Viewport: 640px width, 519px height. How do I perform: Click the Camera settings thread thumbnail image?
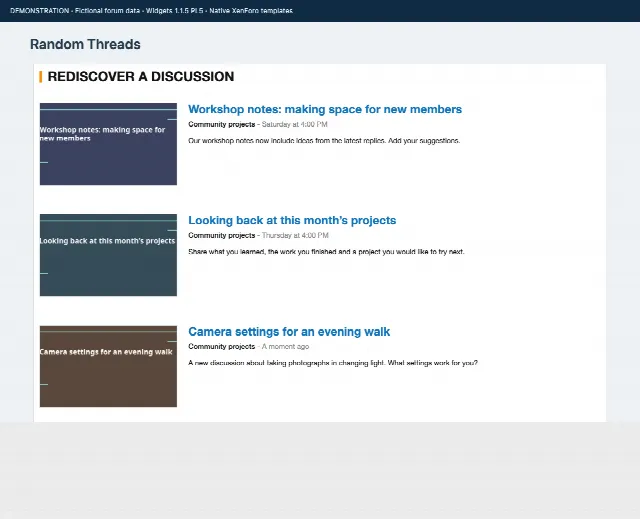[108, 366]
